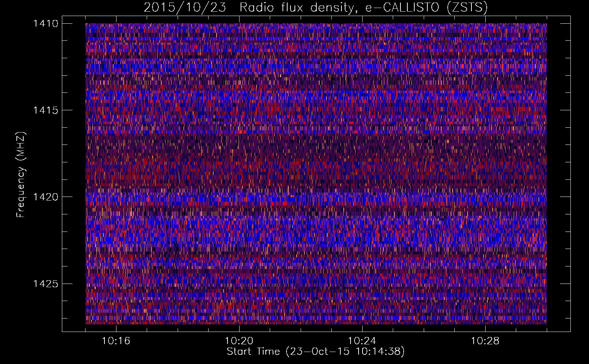Select the 1425 frequency tick label
The image size is (589, 364).
(x=46, y=284)
